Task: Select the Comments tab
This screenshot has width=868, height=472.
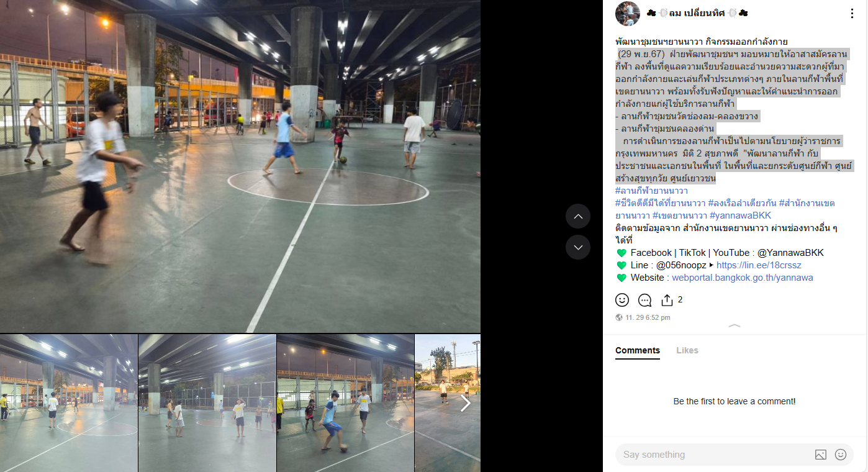Action: point(638,350)
